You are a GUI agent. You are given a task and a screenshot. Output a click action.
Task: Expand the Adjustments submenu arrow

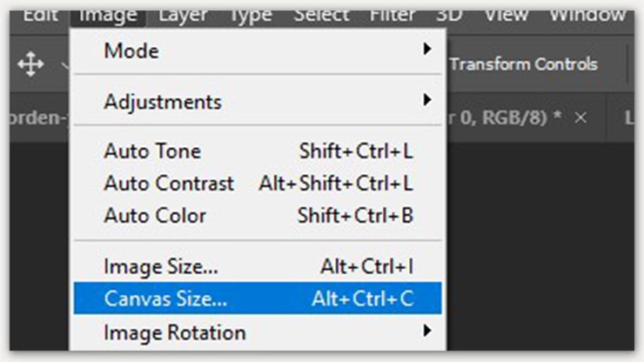[x=427, y=101]
